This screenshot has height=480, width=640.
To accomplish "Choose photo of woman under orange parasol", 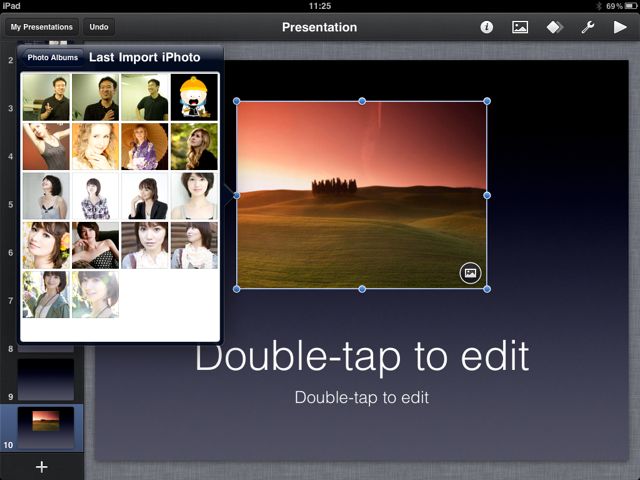I will (x=145, y=147).
